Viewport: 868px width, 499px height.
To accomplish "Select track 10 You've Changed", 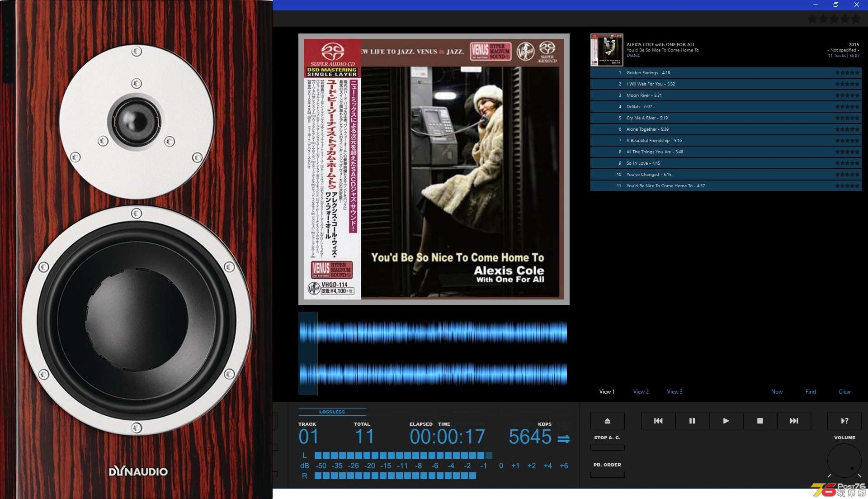I will click(726, 174).
